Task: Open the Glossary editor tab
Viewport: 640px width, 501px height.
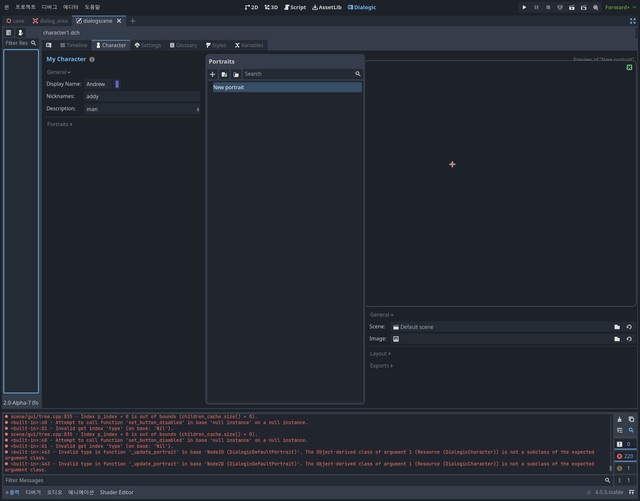Action: [x=183, y=45]
